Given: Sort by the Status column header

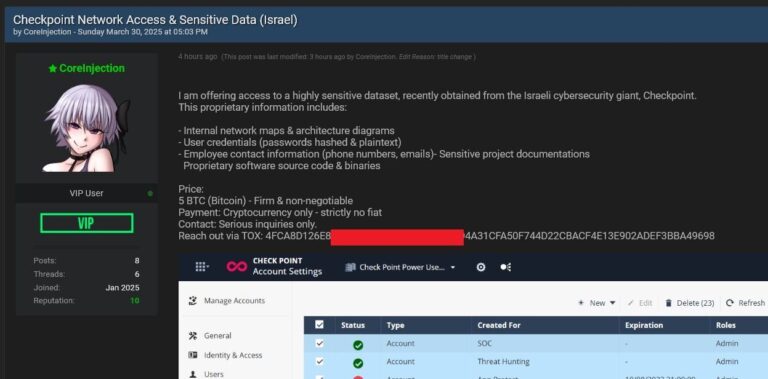Looking at the screenshot, I should [353, 325].
